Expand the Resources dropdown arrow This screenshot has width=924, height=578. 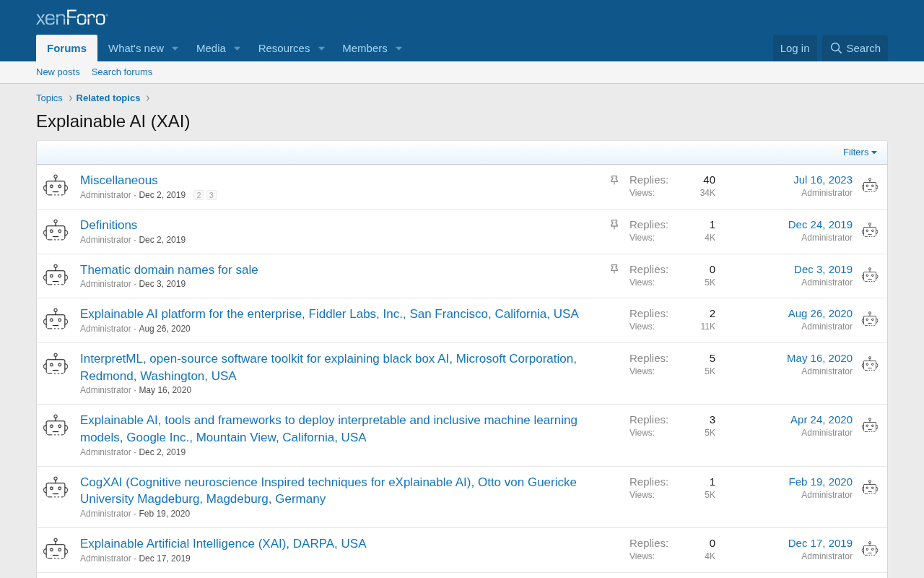tap(321, 48)
